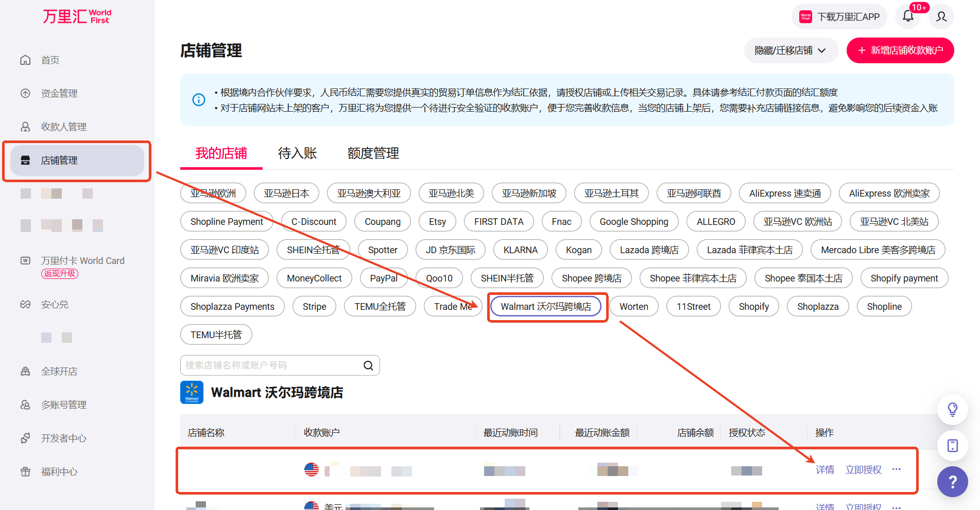Click the search magnifier icon
Image resolution: width=980 pixels, height=510 pixels.
click(x=368, y=365)
